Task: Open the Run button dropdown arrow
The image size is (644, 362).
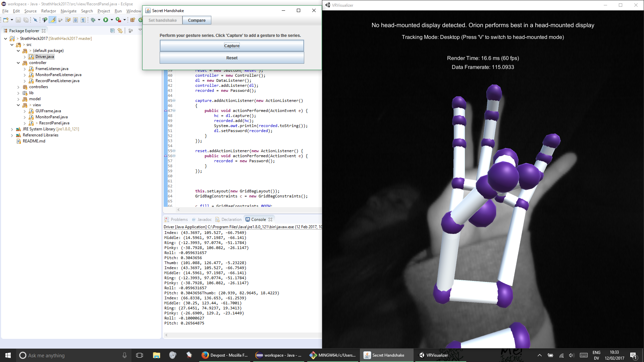Action: click(112, 20)
